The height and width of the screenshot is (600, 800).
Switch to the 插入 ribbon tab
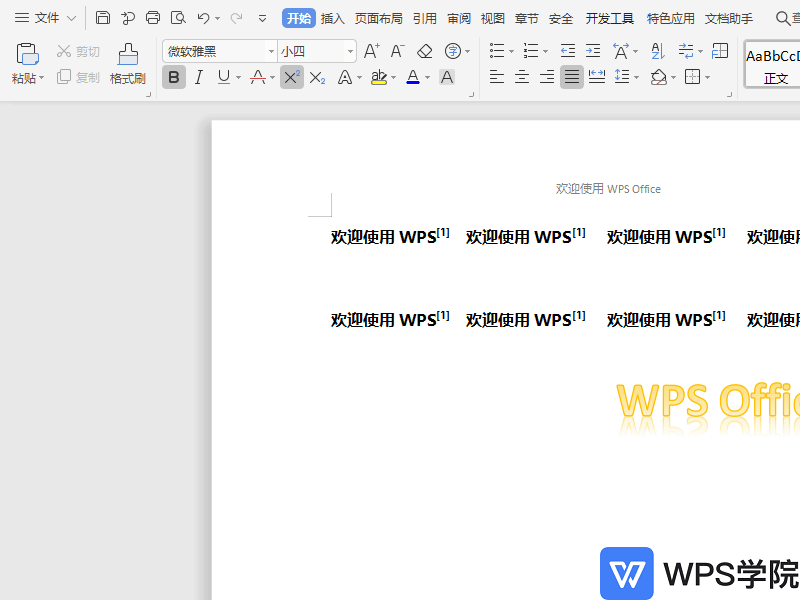pos(331,17)
